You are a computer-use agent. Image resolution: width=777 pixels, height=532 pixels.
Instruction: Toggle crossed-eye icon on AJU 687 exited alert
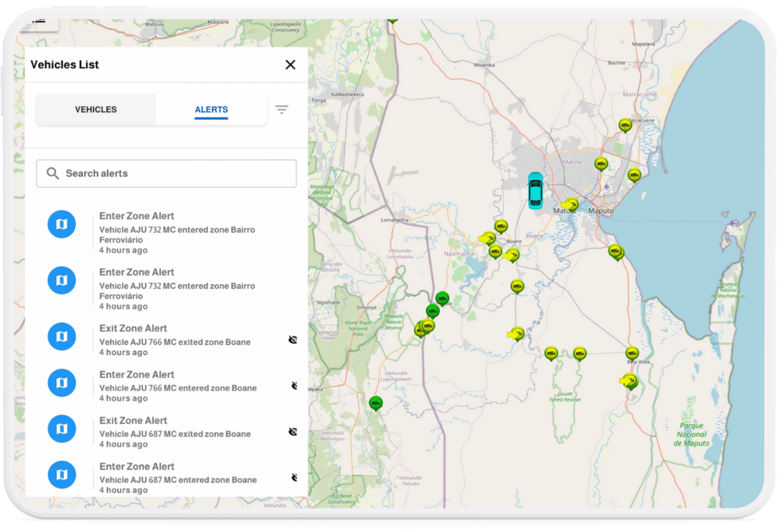coord(293,432)
